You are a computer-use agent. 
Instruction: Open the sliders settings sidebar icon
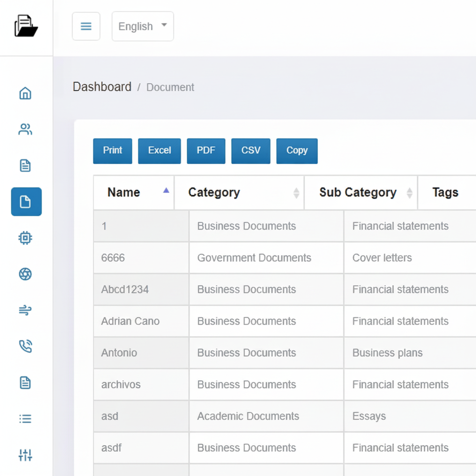coord(25,455)
